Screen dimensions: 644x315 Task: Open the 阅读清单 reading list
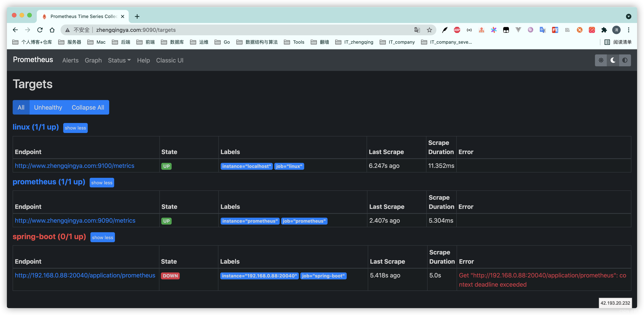pyautogui.click(x=618, y=42)
